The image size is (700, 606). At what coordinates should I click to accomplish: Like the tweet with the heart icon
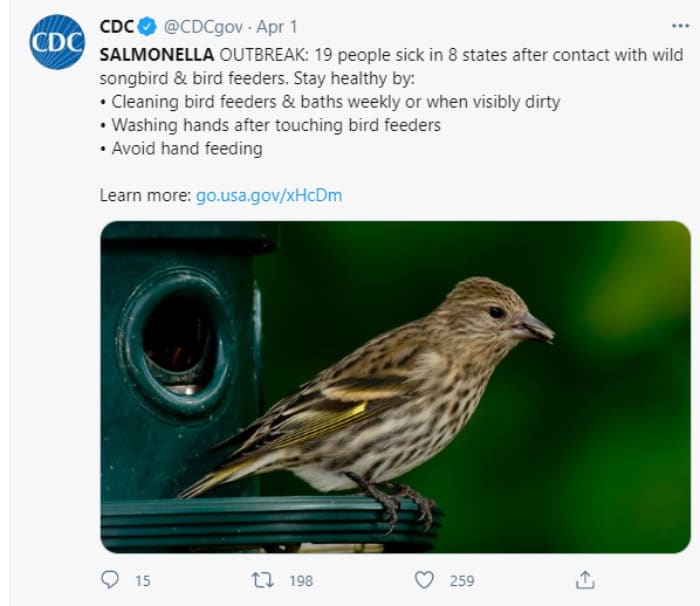425,580
